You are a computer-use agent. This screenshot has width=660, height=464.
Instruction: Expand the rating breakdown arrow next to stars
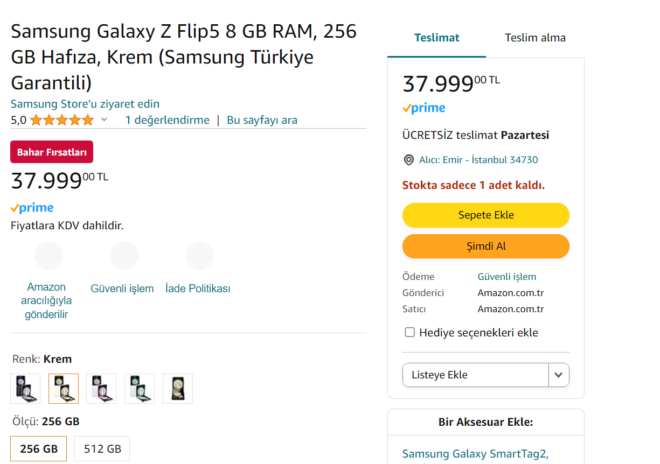pos(104,120)
